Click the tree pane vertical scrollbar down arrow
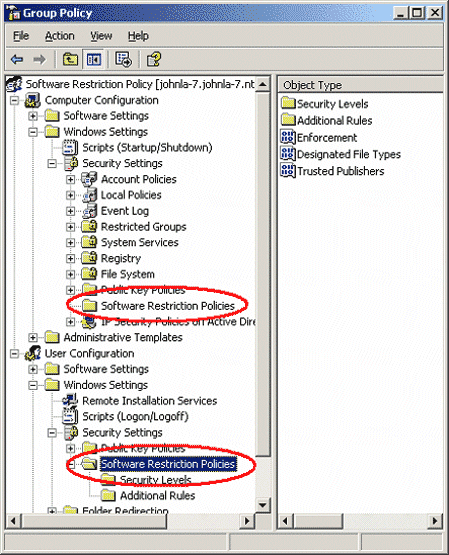 click(x=263, y=505)
